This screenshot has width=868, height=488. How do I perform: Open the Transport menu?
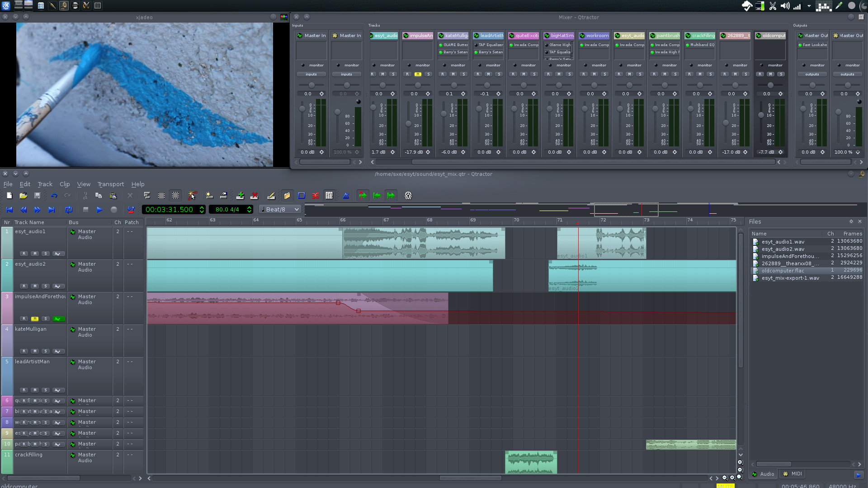pos(110,184)
